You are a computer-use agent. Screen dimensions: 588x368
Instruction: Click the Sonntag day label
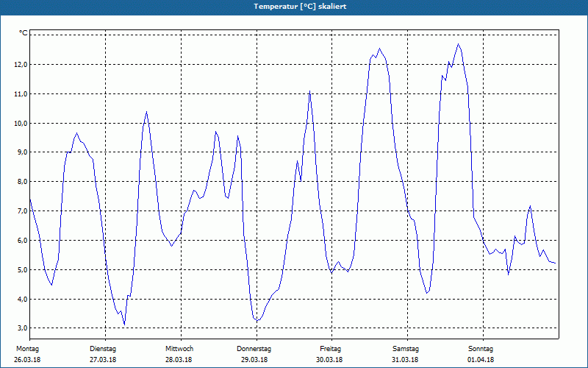[481, 349]
